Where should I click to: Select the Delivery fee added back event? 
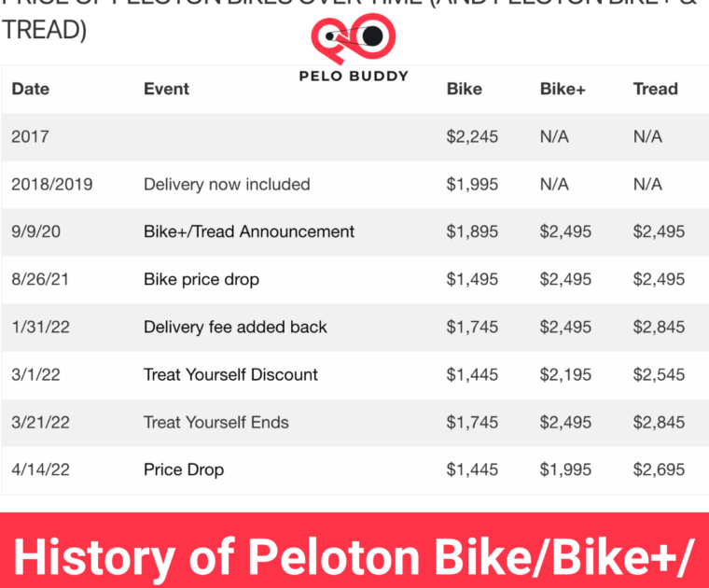pyautogui.click(x=235, y=328)
